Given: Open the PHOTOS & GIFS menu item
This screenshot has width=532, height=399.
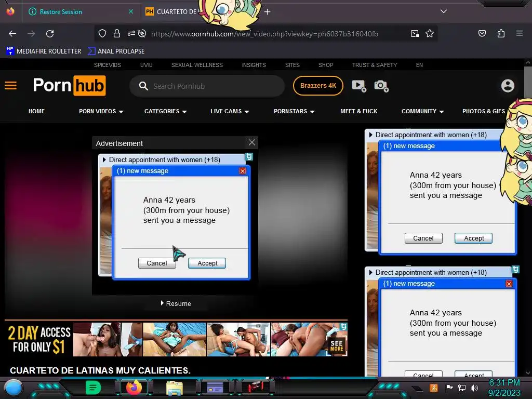Looking at the screenshot, I should (484, 111).
